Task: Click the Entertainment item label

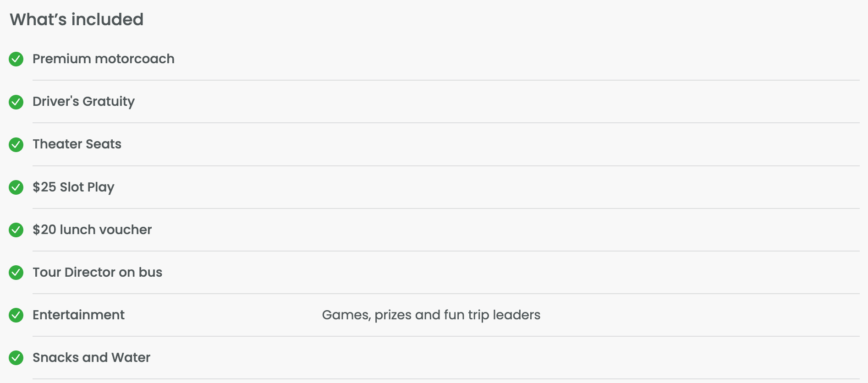Action: point(78,315)
